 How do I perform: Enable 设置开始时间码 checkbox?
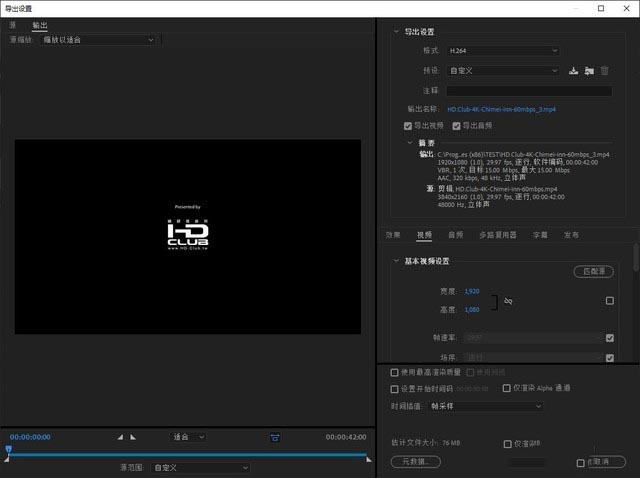(x=394, y=389)
